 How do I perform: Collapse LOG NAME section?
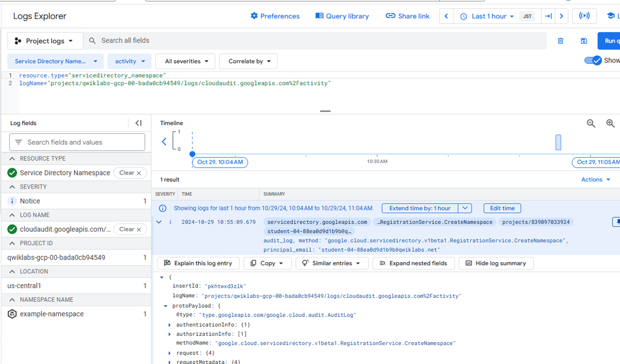[x=12, y=215]
